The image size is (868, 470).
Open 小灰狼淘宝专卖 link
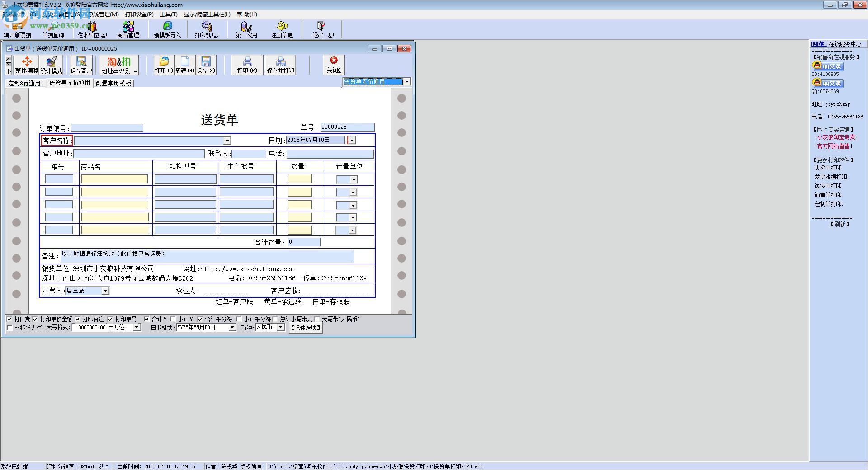pos(836,137)
